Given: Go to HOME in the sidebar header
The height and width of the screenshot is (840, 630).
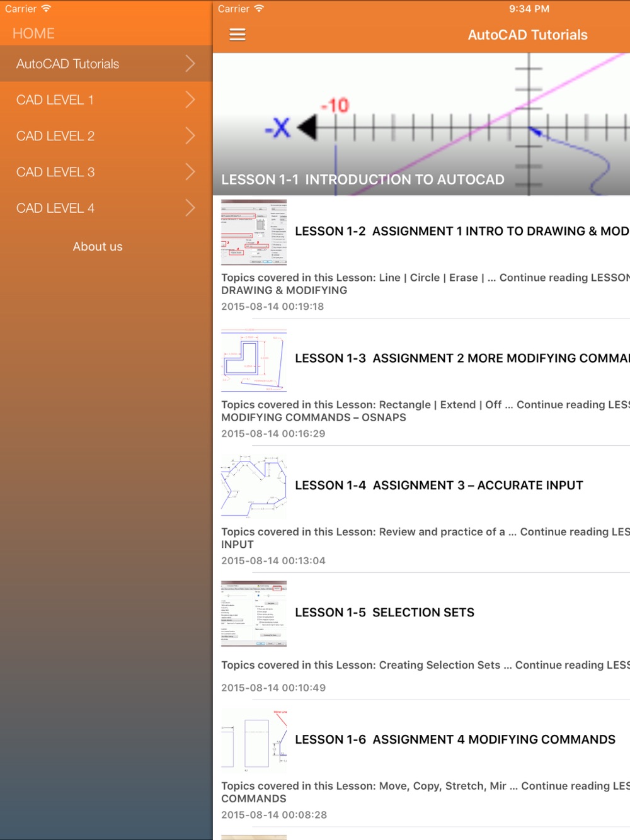Looking at the screenshot, I should pyautogui.click(x=33, y=33).
